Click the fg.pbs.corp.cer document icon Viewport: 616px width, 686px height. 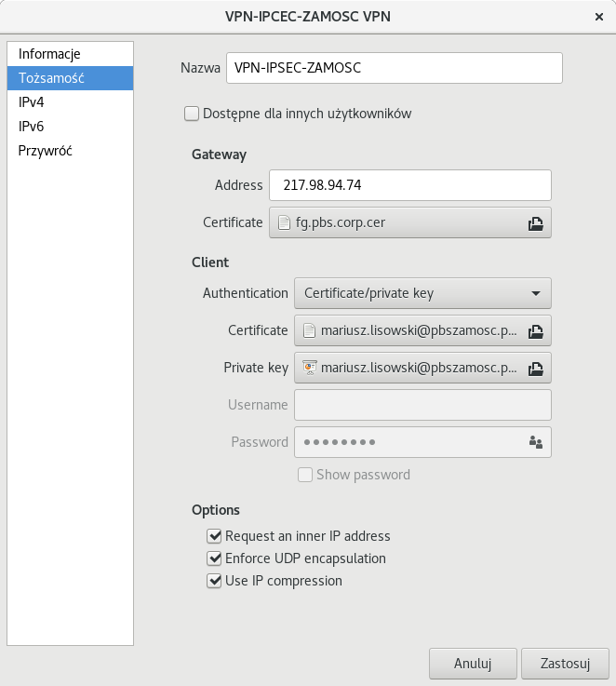tap(284, 223)
